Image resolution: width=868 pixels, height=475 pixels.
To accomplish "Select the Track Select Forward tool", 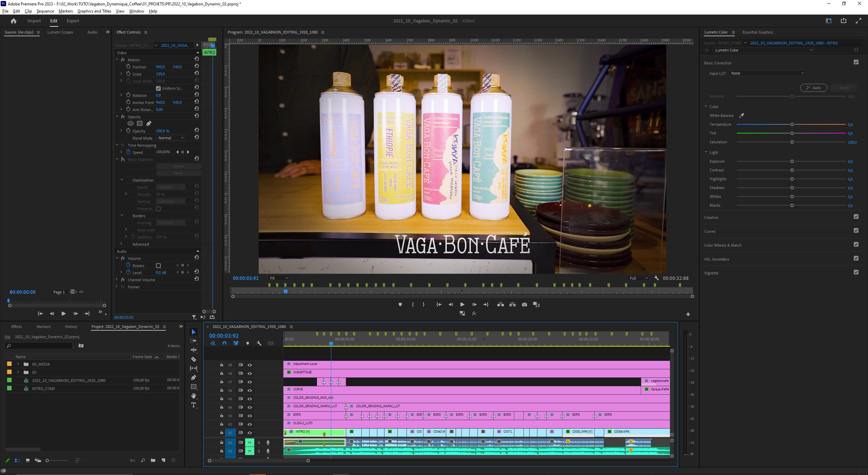I will (194, 341).
